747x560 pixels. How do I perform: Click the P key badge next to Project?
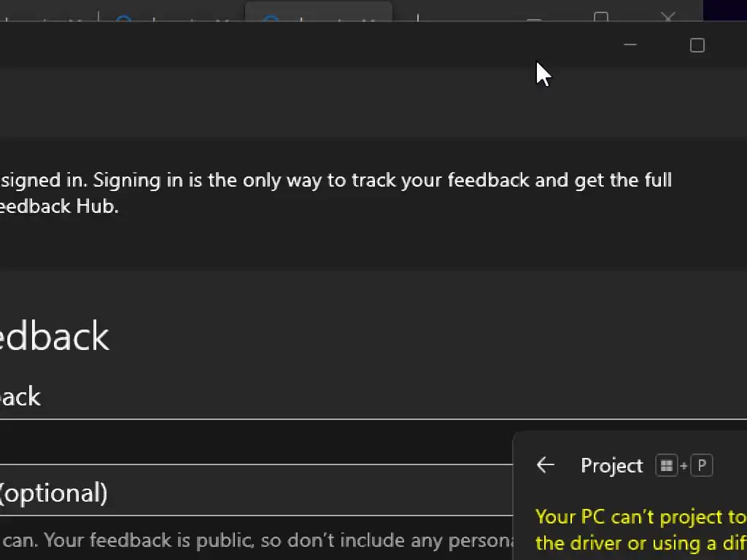point(702,465)
